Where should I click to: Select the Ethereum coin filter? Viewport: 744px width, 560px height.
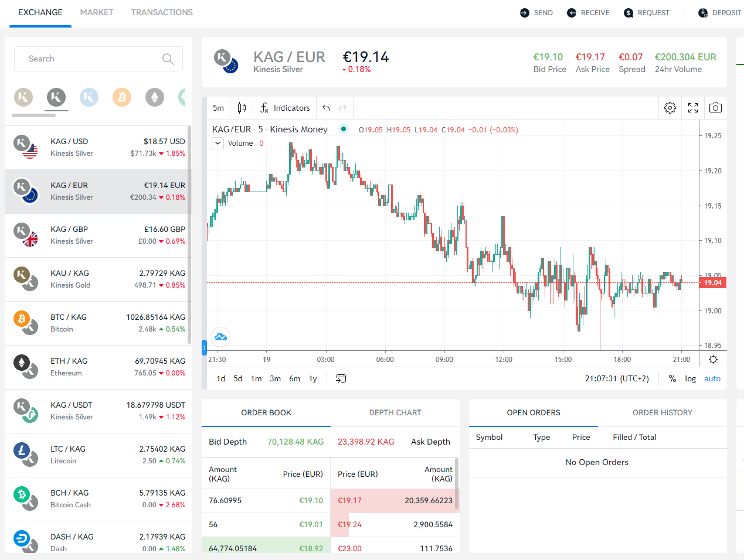[x=155, y=97]
